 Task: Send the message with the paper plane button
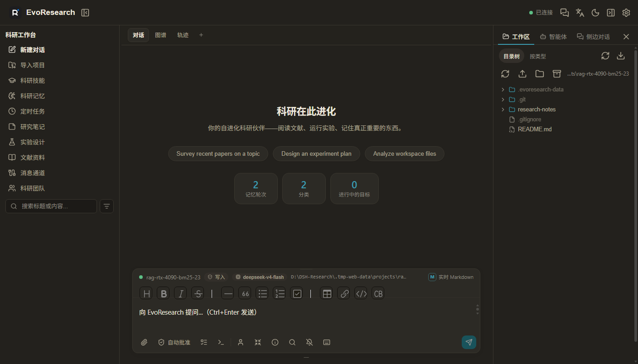click(469, 342)
